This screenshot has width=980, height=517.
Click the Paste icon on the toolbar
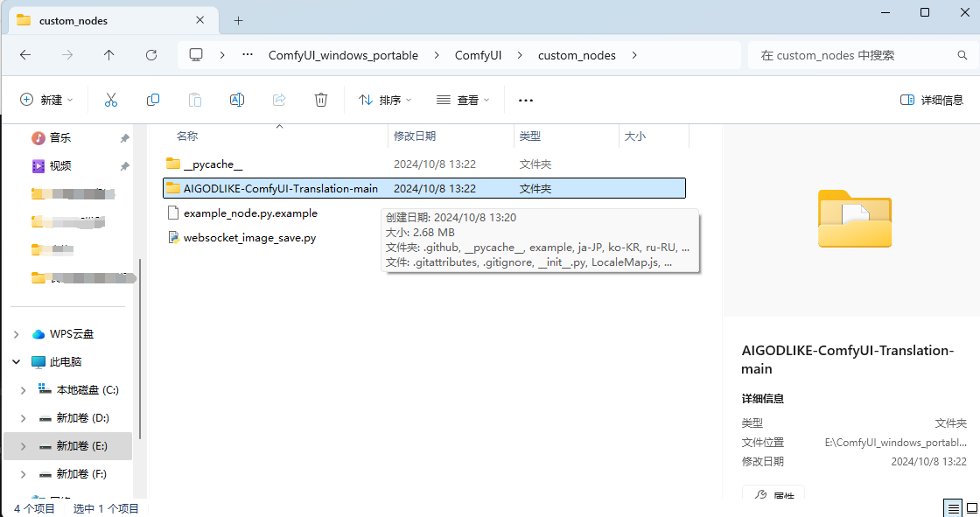[195, 99]
